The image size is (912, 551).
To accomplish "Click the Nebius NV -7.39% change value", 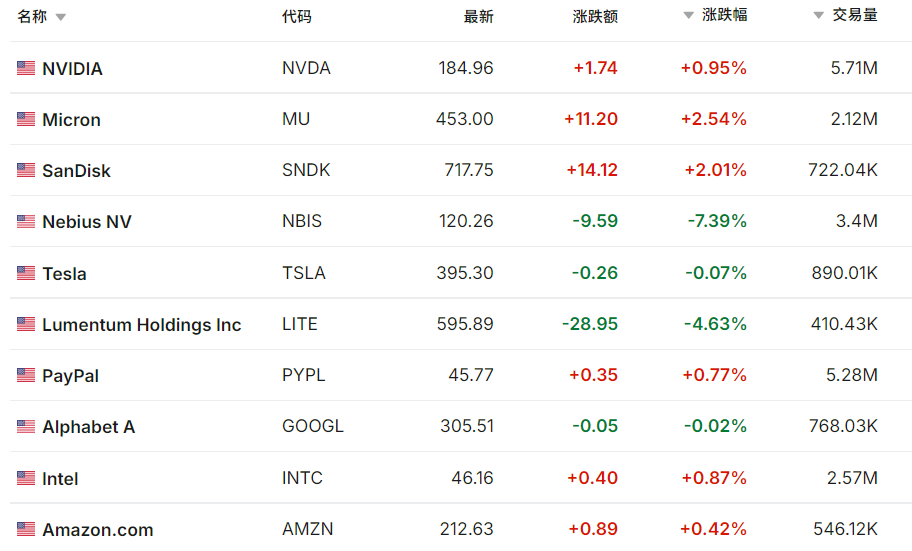I will (715, 221).
